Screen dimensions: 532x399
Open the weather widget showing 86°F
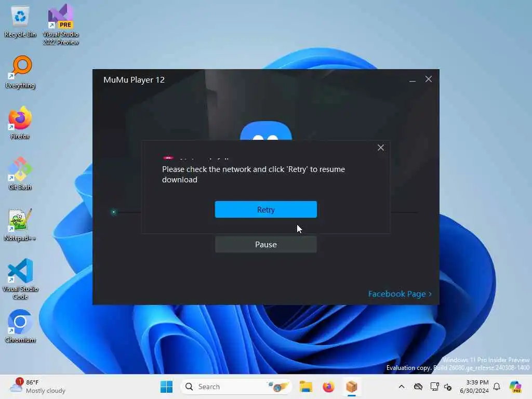pyautogui.click(x=37, y=387)
